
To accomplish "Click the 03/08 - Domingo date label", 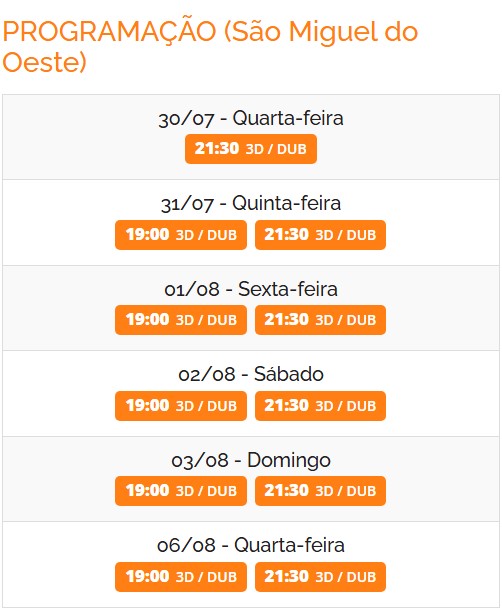I will click(251, 460).
